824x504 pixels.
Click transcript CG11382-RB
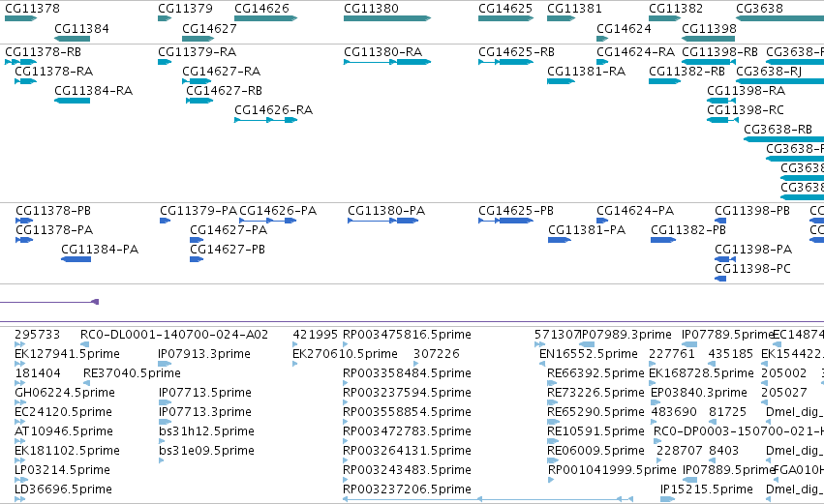(687, 72)
